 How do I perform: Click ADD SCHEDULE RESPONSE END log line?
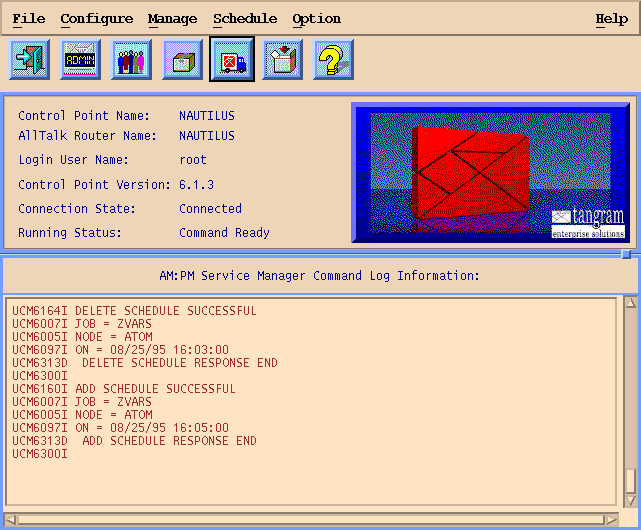pyautogui.click(x=134, y=441)
